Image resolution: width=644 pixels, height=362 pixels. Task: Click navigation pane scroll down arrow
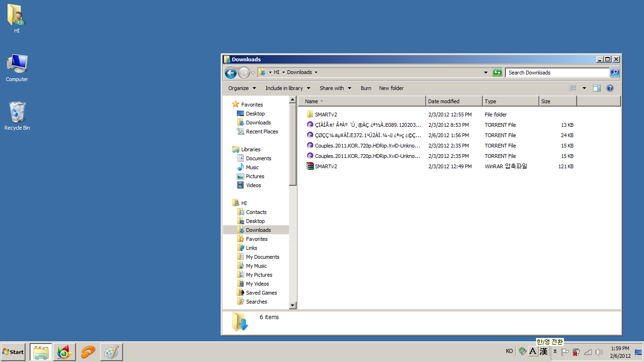tap(293, 305)
